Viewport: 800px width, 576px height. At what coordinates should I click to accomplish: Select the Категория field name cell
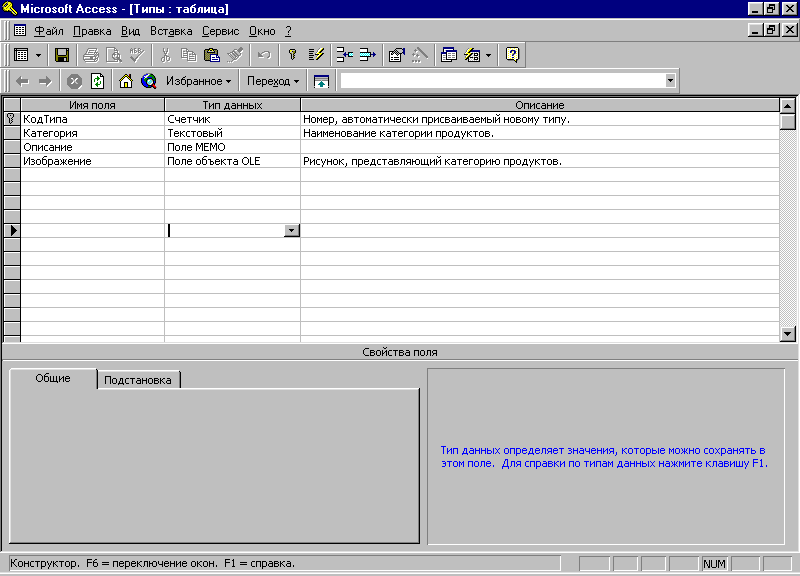pos(92,133)
